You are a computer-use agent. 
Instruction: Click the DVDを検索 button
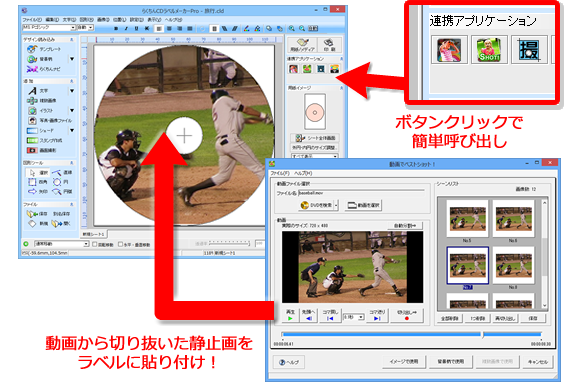click(x=318, y=205)
